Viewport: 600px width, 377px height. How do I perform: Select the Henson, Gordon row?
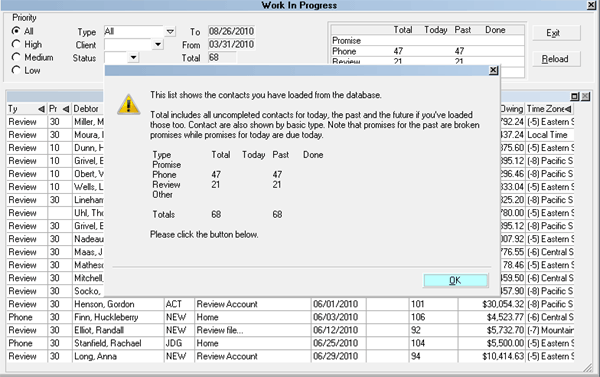click(x=290, y=304)
